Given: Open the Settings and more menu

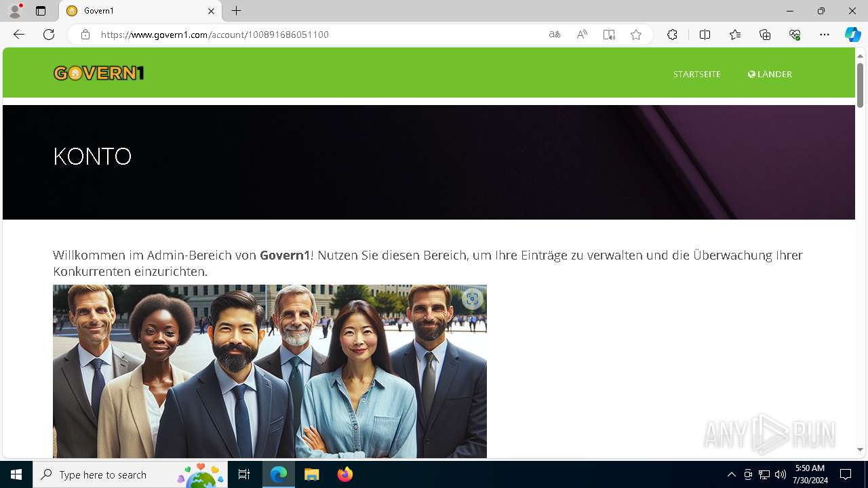Looking at the screenshot, I should point(825,35).
